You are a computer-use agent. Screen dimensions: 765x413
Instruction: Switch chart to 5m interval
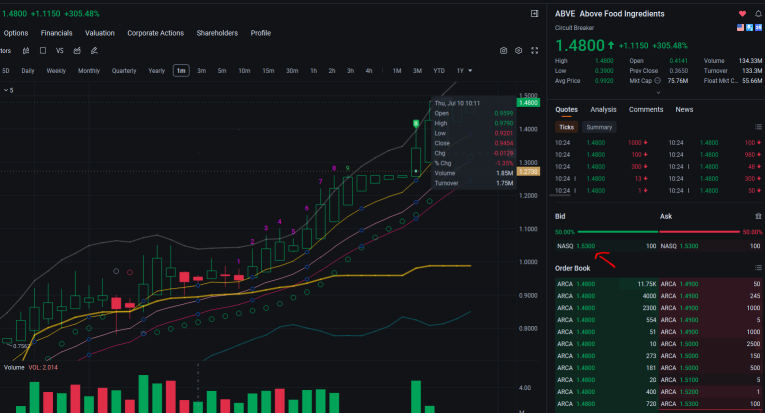coord(221,71)
